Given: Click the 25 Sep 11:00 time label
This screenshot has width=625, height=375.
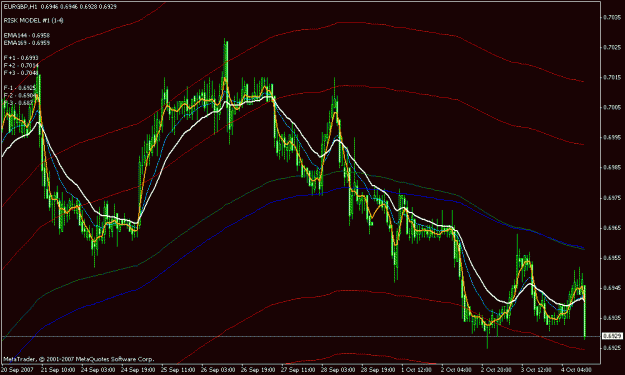Looking at the screenshot, I should [x=178, y=370].
